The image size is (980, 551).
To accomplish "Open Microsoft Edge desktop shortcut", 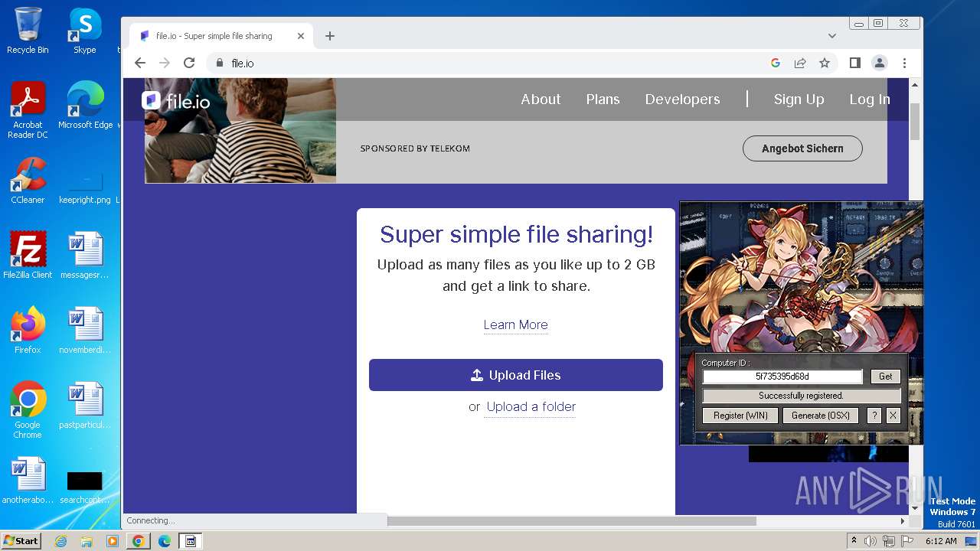I will pyautogui.click(x=85, y=106).
